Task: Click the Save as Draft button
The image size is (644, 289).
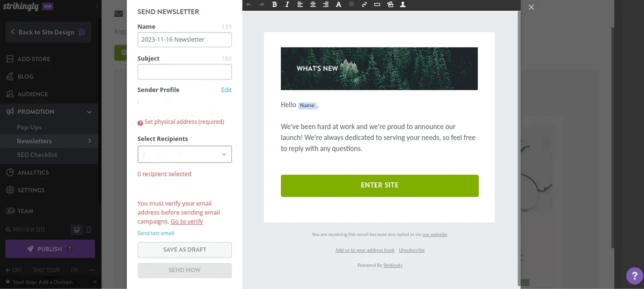Action: point(185,250)
